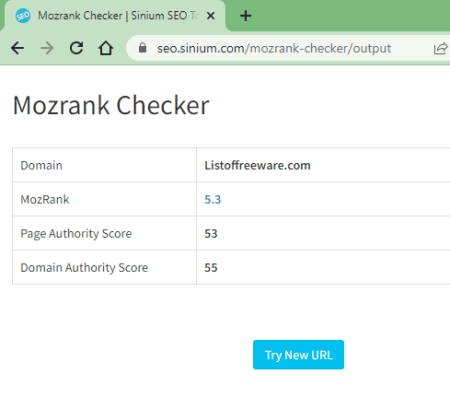
Task: Click the Page Authority Score value 53
Action: coord(211,234)
